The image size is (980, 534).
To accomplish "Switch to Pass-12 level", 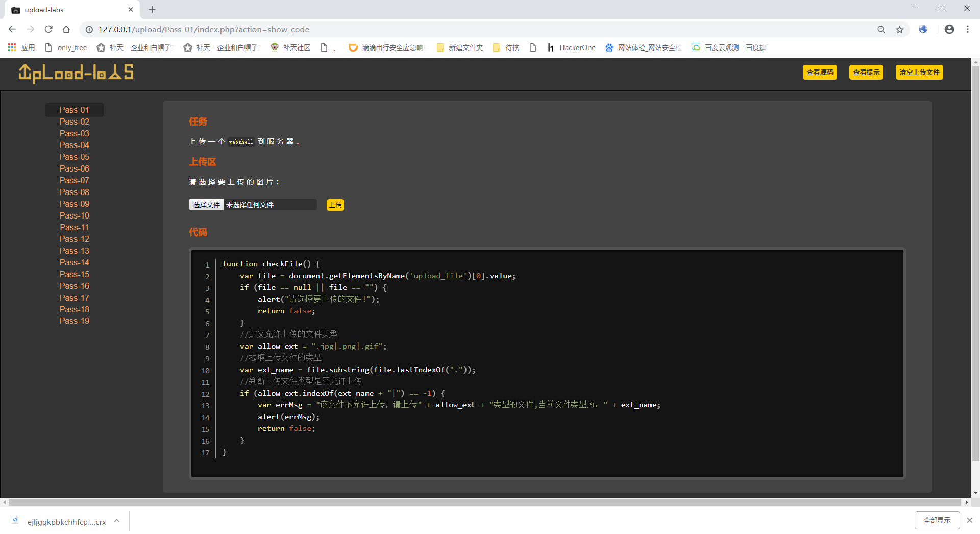I will [75, 239].
